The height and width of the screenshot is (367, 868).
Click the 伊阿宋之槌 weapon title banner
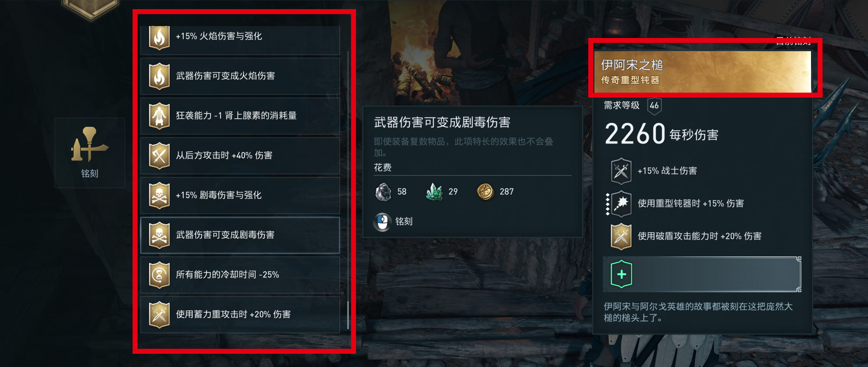tap(703, 72)
